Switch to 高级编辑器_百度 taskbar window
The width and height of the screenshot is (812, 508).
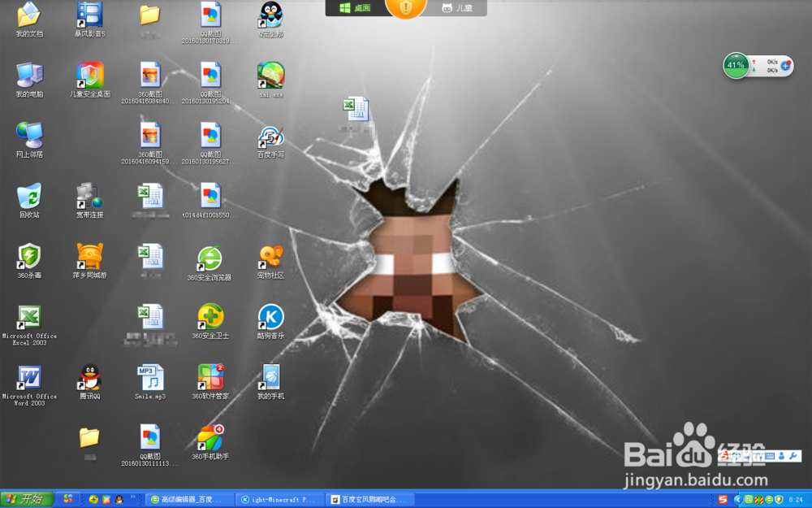click(x=188, y=500)
